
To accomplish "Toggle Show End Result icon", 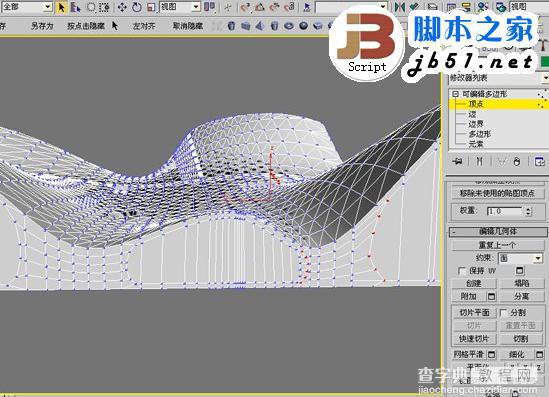I will pyautogui.click(x=479, y=161).
